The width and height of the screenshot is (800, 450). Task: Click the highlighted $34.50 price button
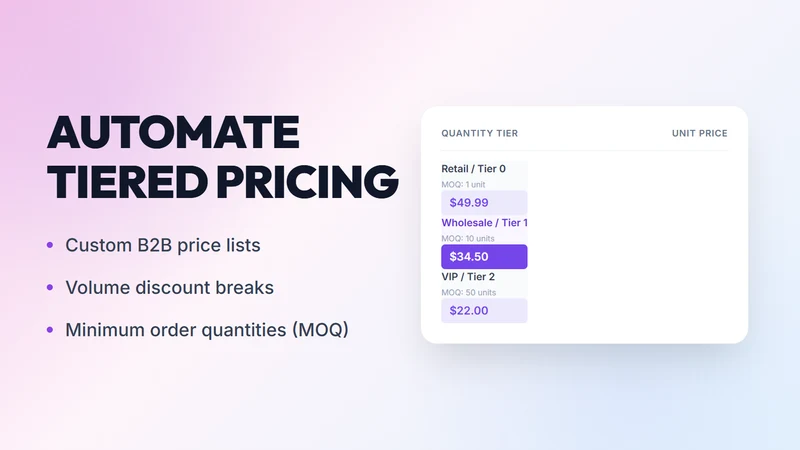pyautogui.click(x=484, y=257)
